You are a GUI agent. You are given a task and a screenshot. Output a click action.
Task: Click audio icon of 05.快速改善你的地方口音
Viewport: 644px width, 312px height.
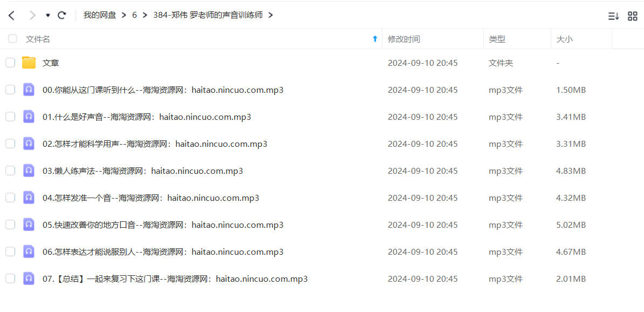(x=29, y=225)
